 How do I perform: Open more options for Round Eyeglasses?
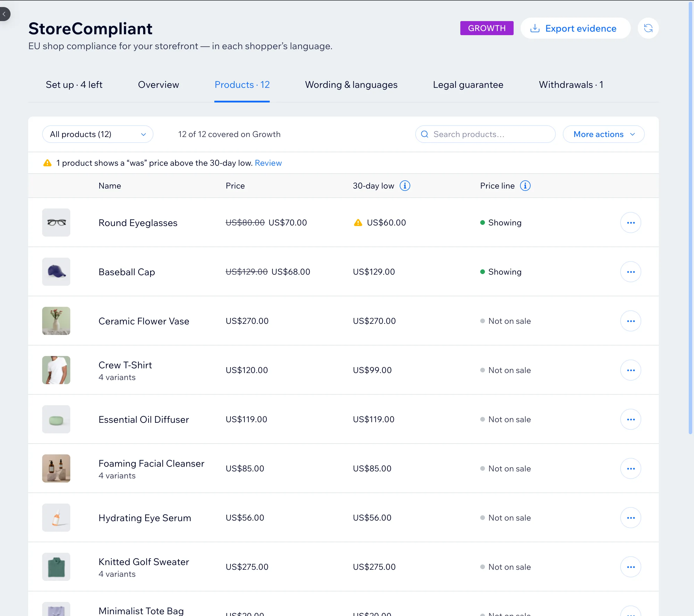(630, 223)
